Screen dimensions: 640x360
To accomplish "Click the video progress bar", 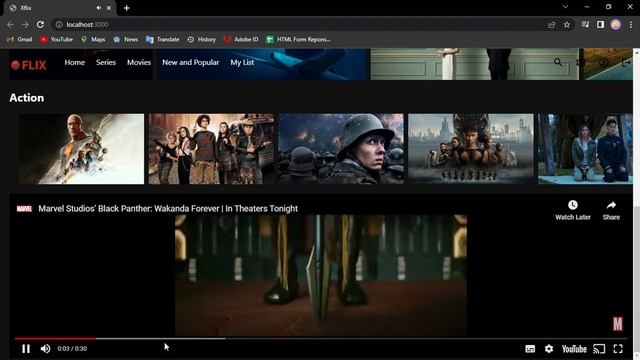I will (320, 338).
